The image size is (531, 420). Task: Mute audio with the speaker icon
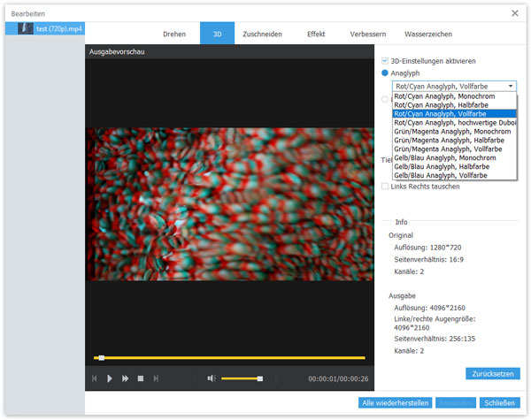pyautogui.click(x=212, y=378)
